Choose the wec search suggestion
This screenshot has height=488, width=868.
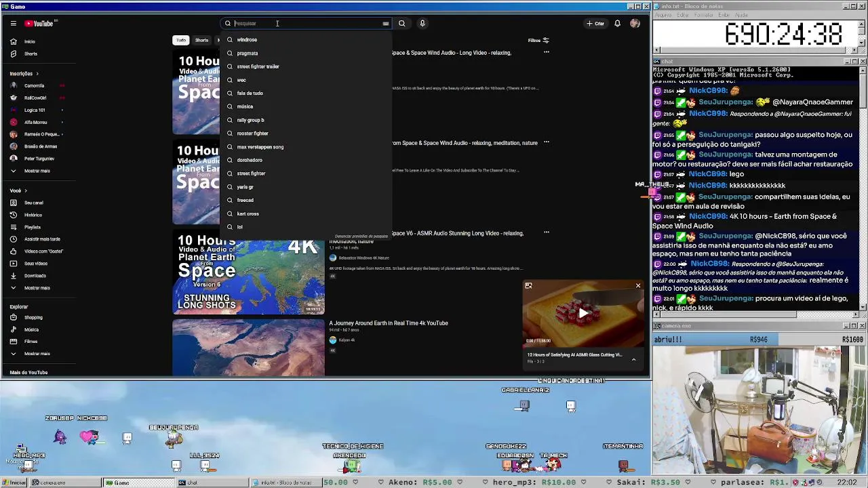click(x=306, y=80)
